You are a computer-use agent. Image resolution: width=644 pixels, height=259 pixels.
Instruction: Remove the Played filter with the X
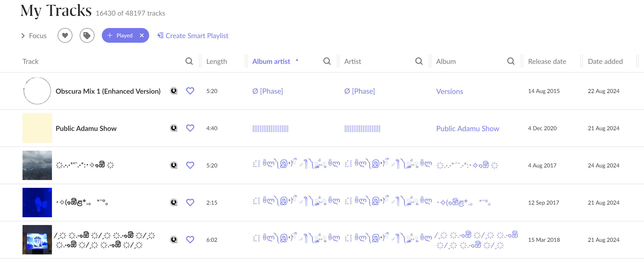(142, 35)
